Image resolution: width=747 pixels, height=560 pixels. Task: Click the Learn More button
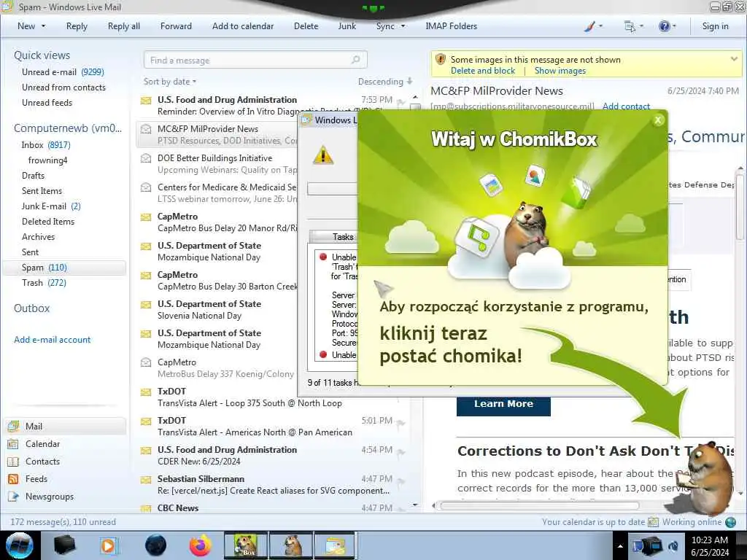click(503, 404)
